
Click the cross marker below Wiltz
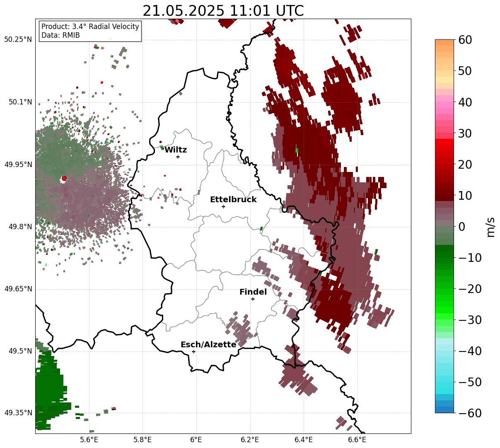click(x=178, y=157)
